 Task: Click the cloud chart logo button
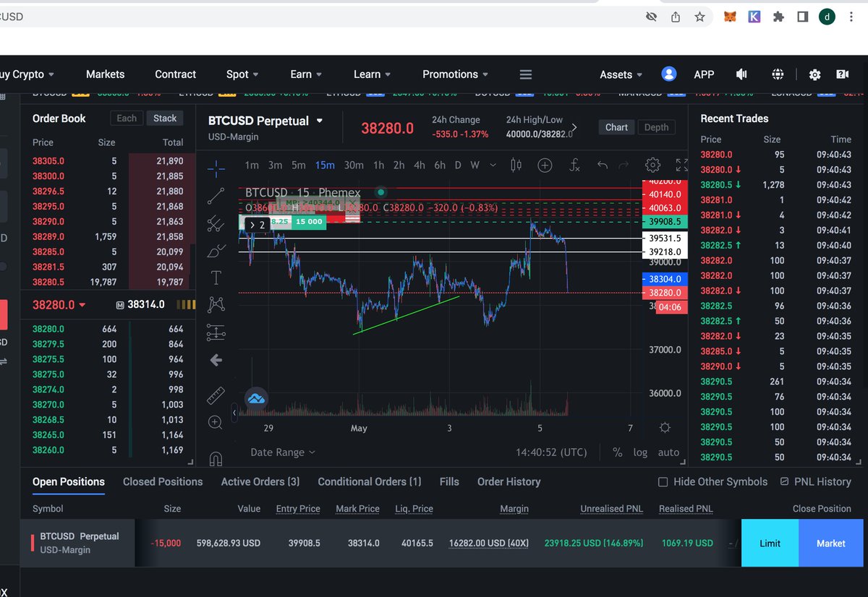(x=256, y=398)
